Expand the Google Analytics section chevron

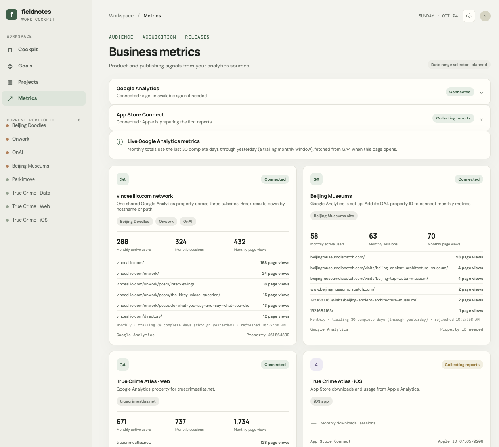click(481, 92)
